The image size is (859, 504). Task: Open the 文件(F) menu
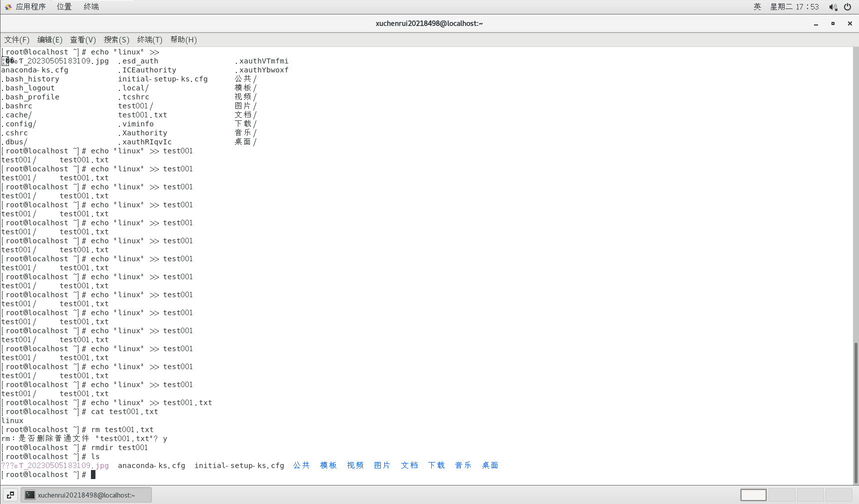tap(16, 40)
